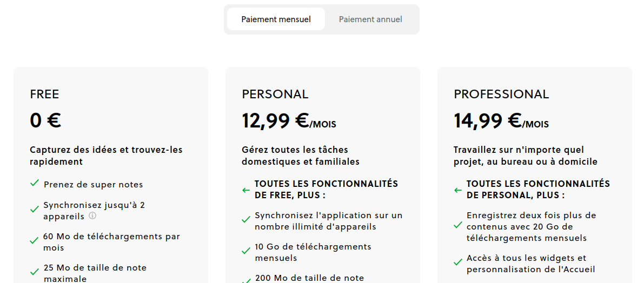Click info icon next to 2 appareils
This screenshot has width=644, height=283.
point(92,216)
